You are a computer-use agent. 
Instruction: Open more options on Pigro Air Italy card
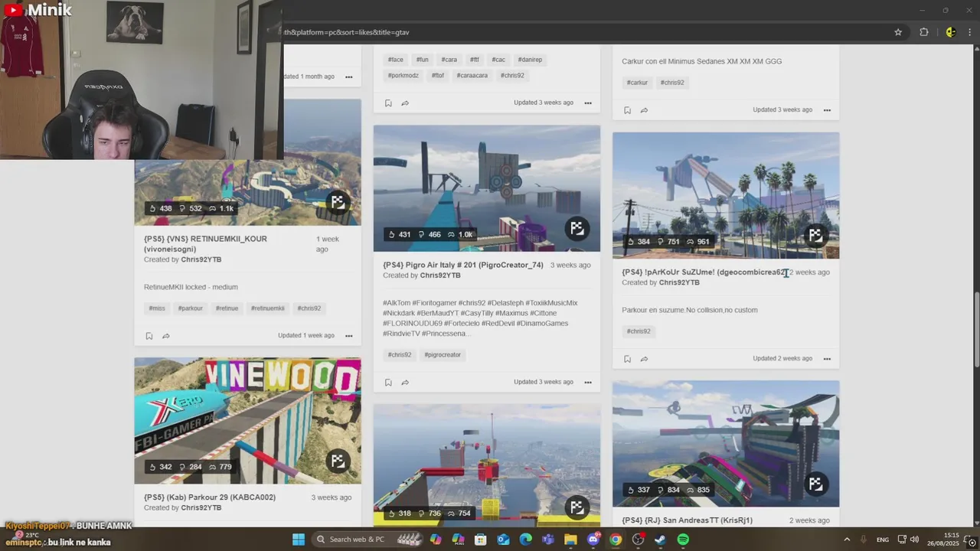[x=588, y=382]
